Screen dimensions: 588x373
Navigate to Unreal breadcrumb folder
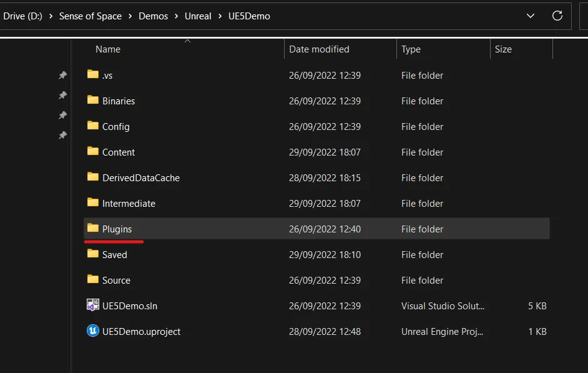point(198,16)
